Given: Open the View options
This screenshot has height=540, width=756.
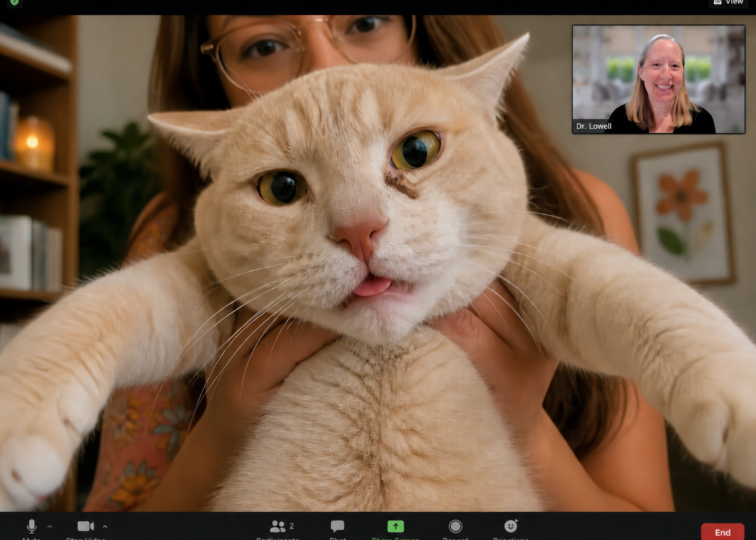Looking at the screenshot, I should point(729,3).
